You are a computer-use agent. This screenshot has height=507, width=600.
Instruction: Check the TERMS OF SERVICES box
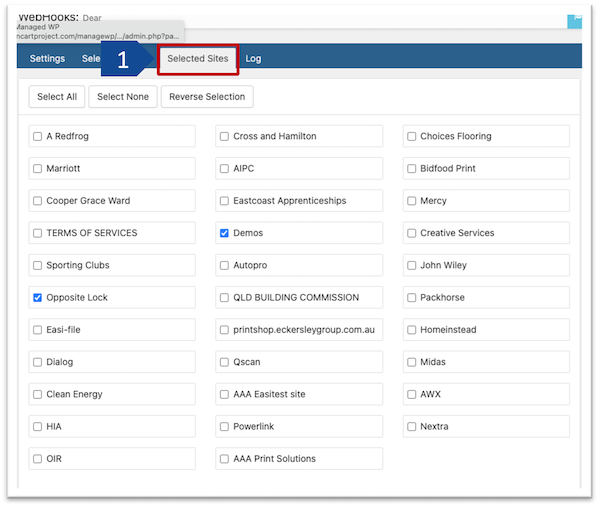(38, 233)
